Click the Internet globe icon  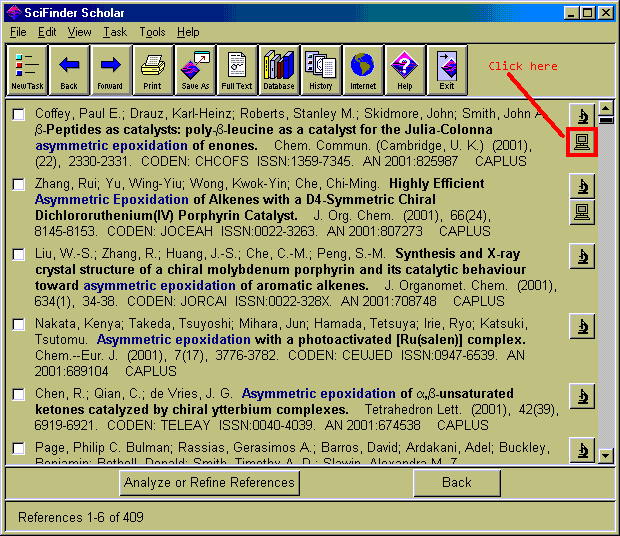point(363,70)
